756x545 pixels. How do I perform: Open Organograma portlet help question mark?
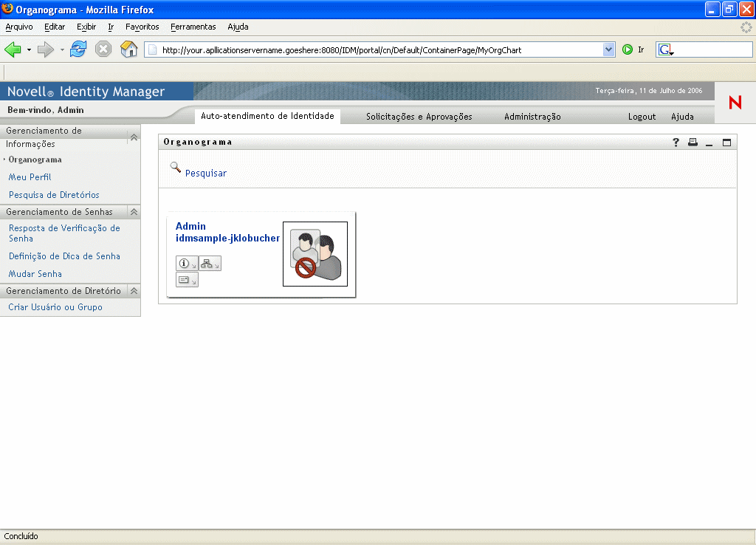click(676, 143)
